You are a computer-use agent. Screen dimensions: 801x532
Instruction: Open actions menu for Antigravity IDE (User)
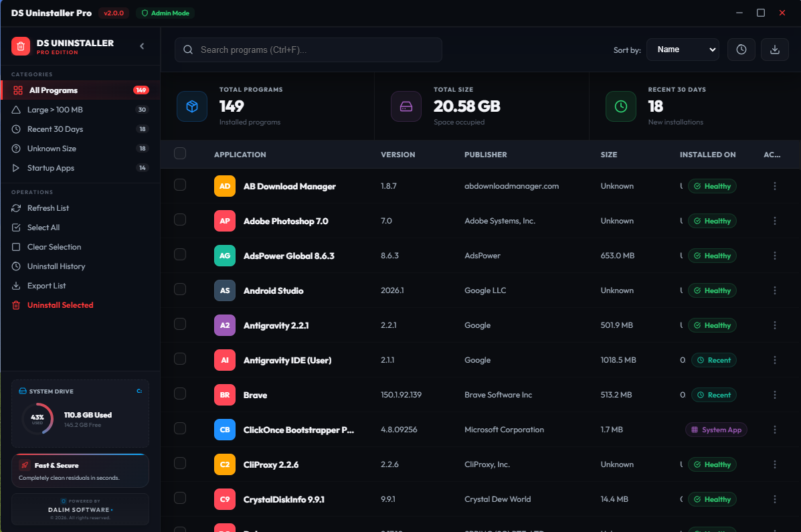[774, 360]
